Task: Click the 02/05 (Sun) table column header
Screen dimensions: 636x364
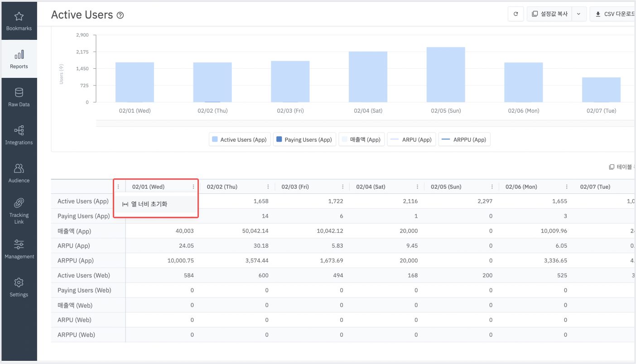Action: tap(446, 187)
